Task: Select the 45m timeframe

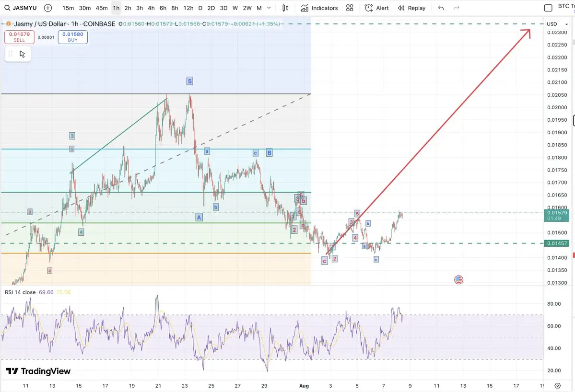Action: click(102, 8)
